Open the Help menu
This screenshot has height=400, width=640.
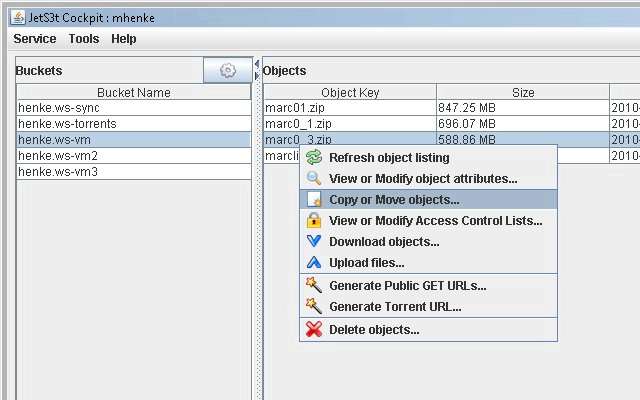[124, 39]
